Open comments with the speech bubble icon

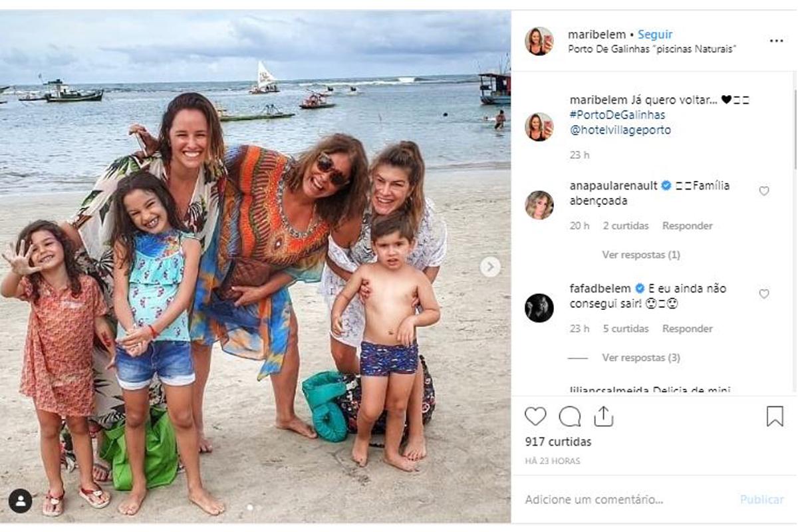[569, 416]
